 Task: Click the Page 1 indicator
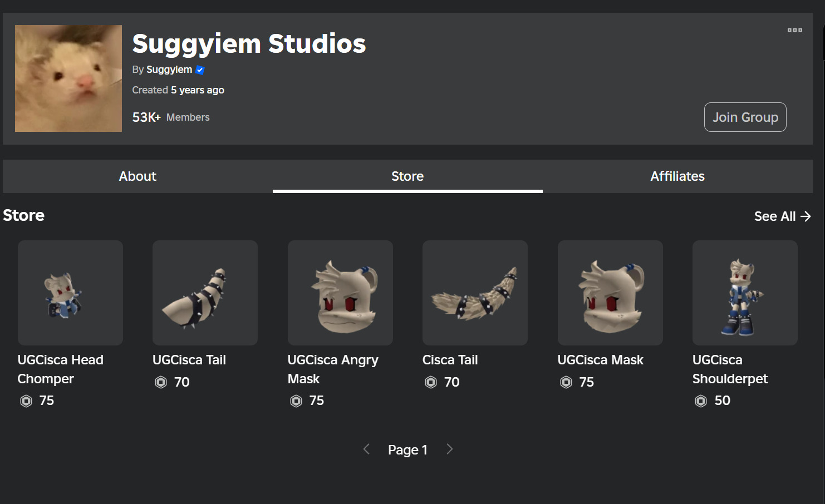(407, 450)
